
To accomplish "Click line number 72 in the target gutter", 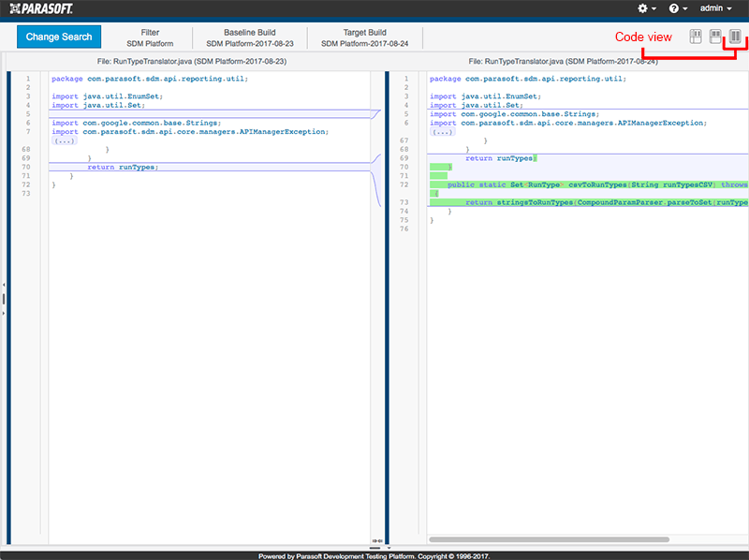I will click(x=404, y=184).
